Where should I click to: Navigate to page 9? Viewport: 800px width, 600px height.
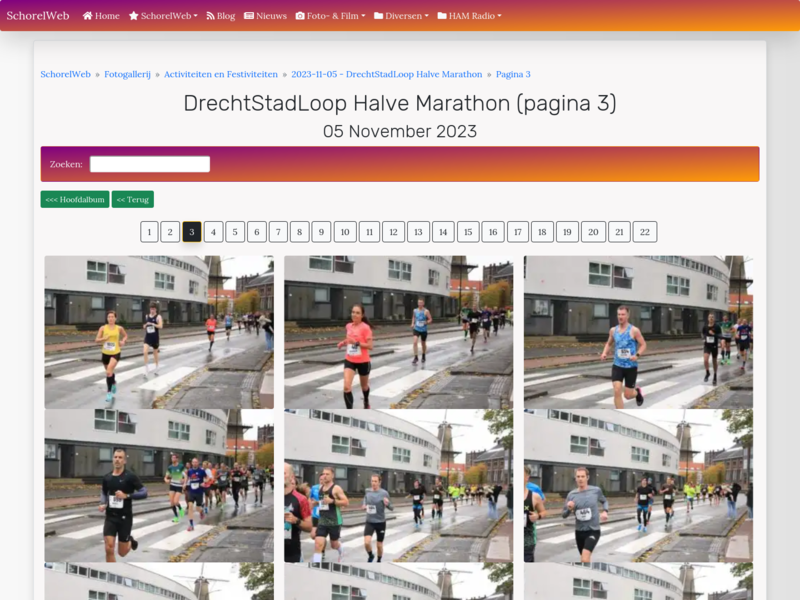pos(321,232)
